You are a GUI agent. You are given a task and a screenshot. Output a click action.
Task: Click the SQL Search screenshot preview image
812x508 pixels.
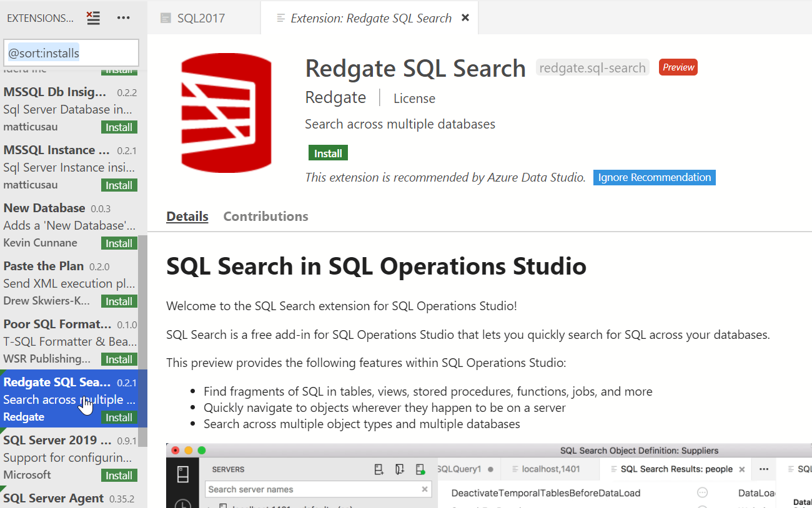[x=488, y=476]
